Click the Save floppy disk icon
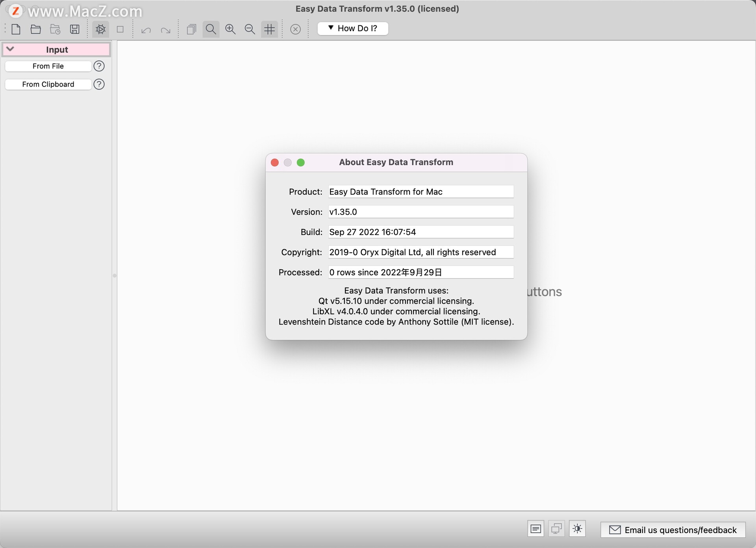756x548 pixels. pyautogui.click(x=75, y=29)
